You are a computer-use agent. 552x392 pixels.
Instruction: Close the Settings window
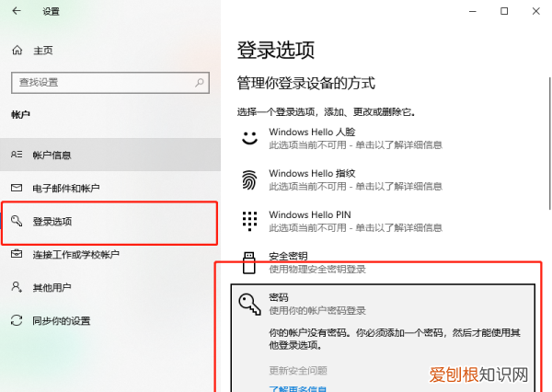tap(536, 11)
